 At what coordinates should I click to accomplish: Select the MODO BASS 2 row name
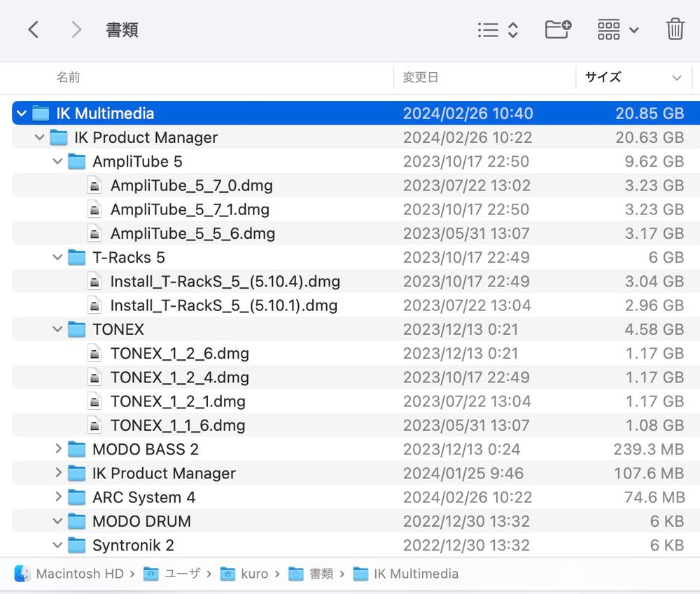coord(146,449)
